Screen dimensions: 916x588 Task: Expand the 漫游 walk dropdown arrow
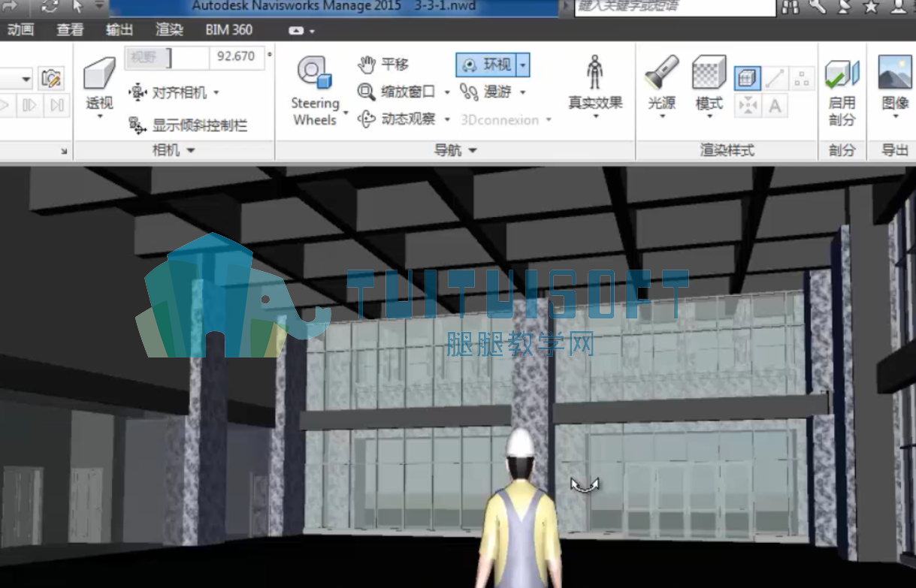[x=522, y=92]
